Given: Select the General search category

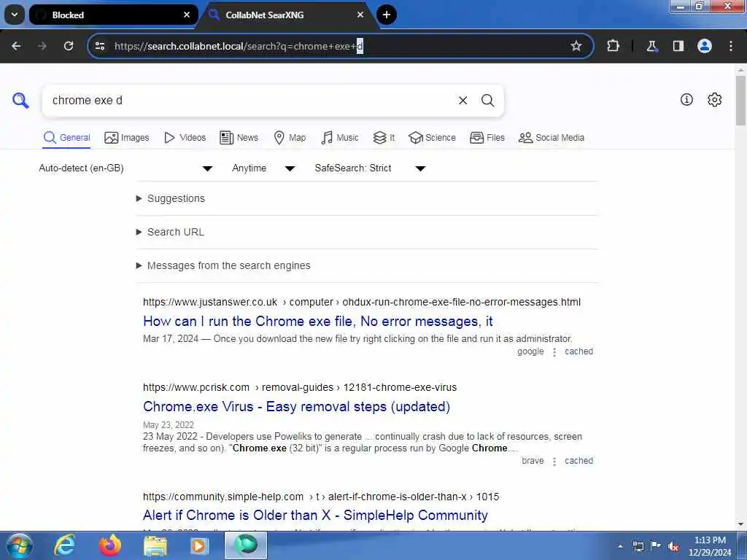Looking at the screenshot, I should pos(66,138).
